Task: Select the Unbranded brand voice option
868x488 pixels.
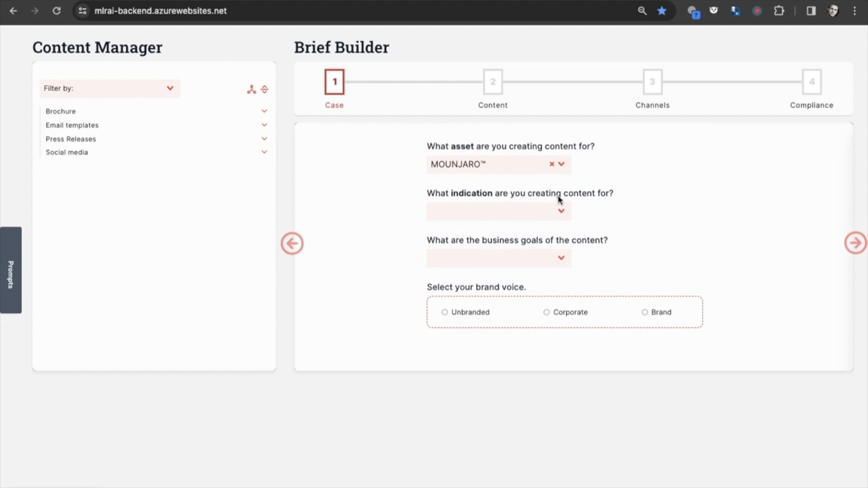Action: tap(444, 312)
